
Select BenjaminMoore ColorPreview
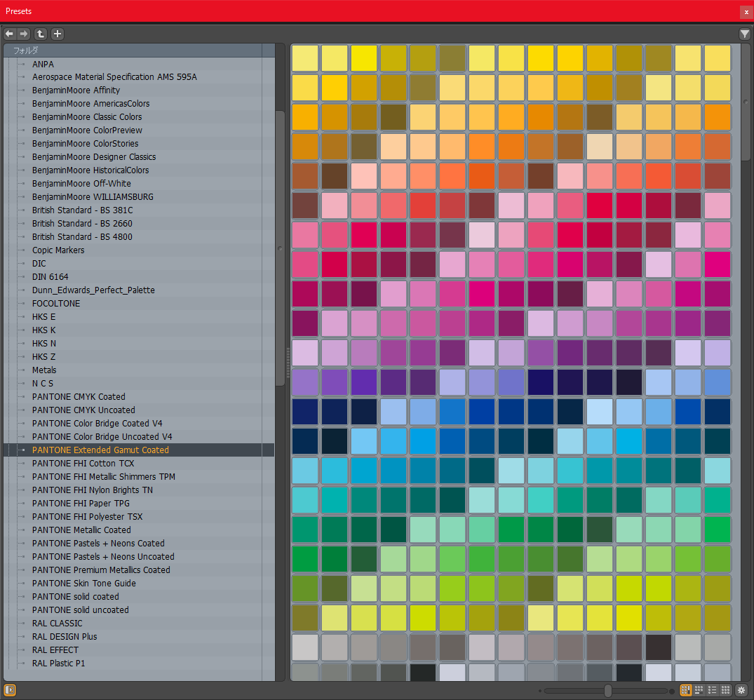click(x=87, y=130)
